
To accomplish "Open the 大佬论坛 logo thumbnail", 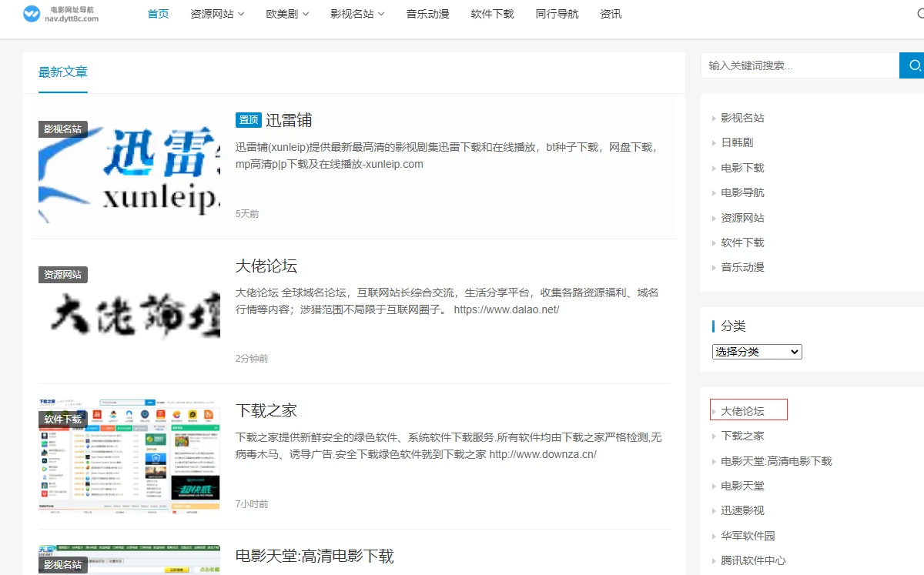I will pyautogui.click(x=129, y=312).
